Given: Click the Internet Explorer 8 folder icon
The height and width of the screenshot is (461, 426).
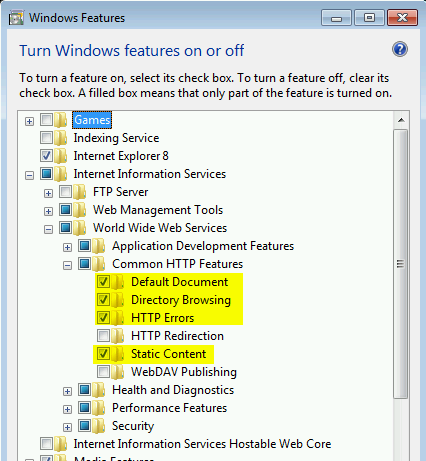Looking at the screenshot, I should pos(61,156).
